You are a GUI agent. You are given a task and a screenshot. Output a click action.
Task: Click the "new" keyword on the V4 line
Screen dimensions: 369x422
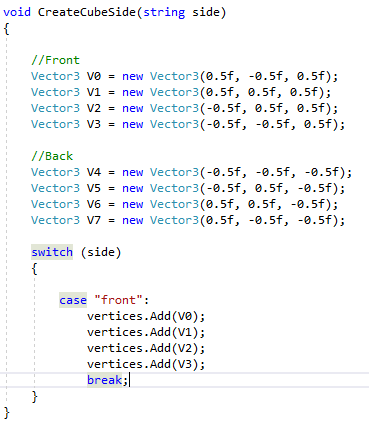pyautogui.click(x=132, y=173)
